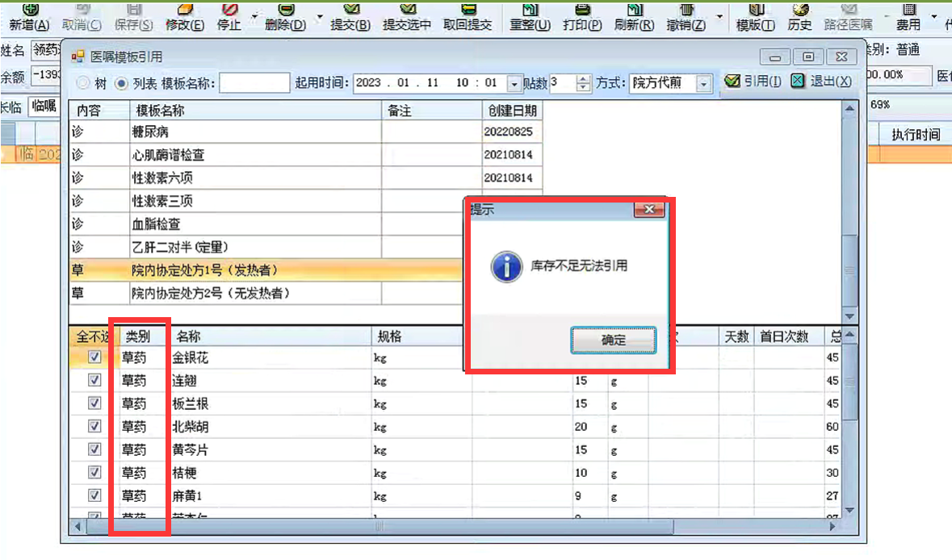Image resolution: width=952 pixels, height=560 pixels.
Task: Open the 方式 院方代煎 dropdown
Action: click(x=703, y=83)
